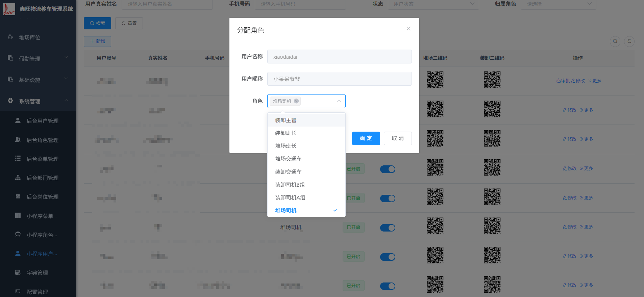The image size is (644, 297).
Task: Click the 小程序用户 person icon
Action: coord(18,253)
